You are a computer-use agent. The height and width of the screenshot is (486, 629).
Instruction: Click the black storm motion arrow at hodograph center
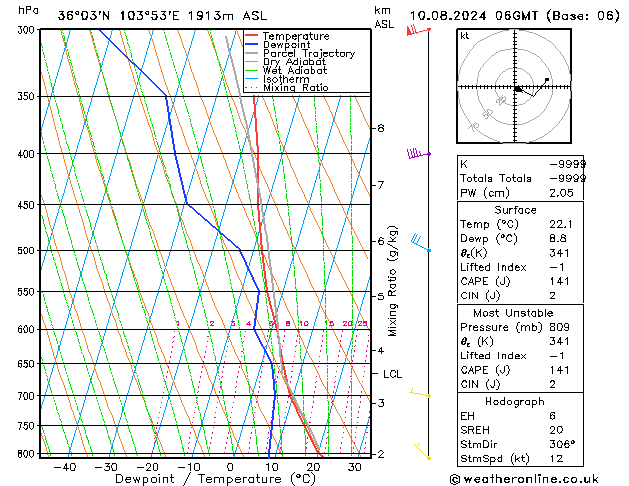pos(519,89)
